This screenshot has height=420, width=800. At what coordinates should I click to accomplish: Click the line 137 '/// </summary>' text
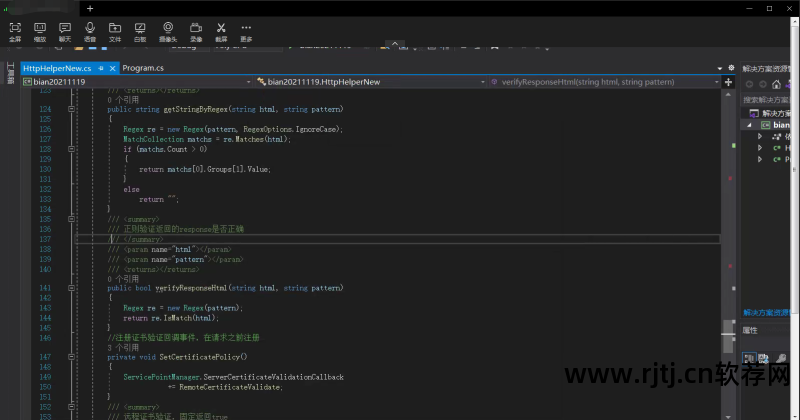point(136,239)
